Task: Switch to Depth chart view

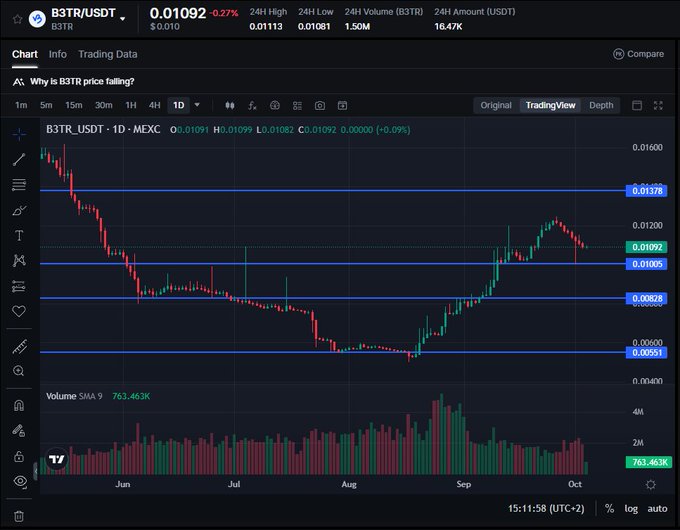Action: (601, 105)
